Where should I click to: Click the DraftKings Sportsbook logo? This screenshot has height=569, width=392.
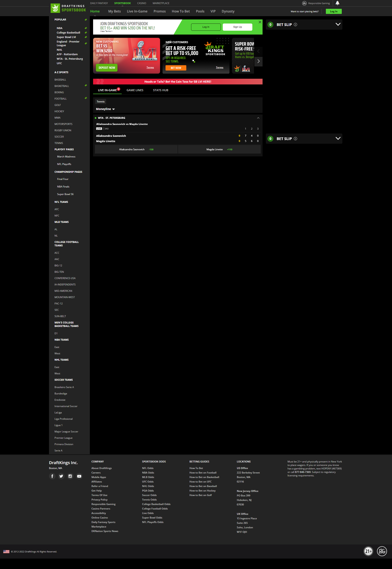(x=68, y=8)
